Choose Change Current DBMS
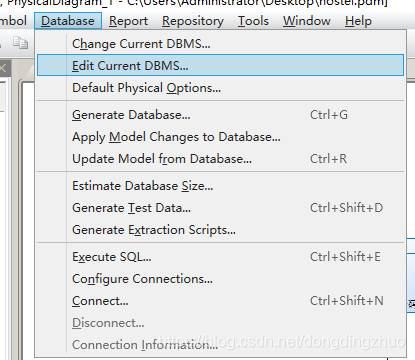This screenshot has width=415, height=360. coord(220,44)
